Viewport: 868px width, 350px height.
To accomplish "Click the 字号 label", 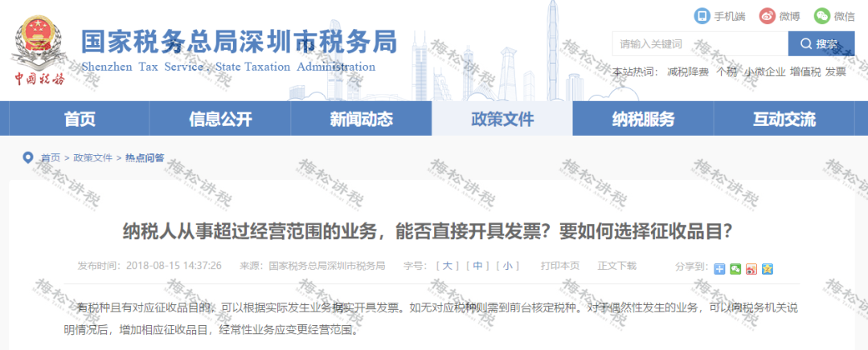I will pyautogui.click(x=416, y=266).
